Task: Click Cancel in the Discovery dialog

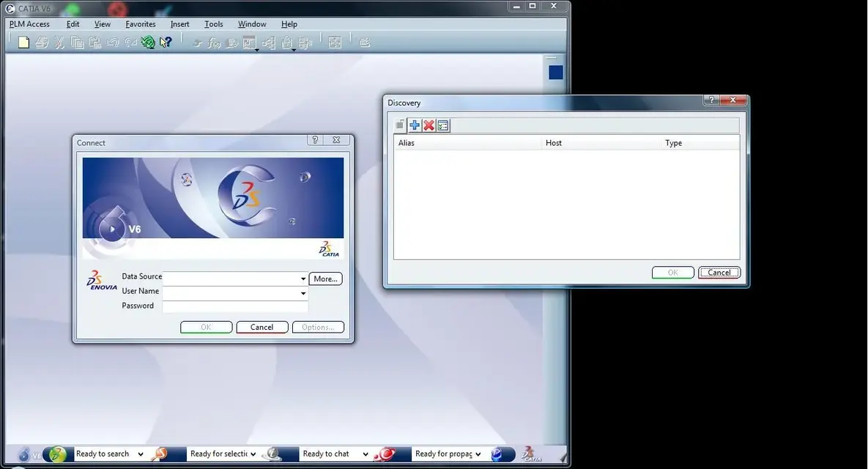Action: click(719, 273)
